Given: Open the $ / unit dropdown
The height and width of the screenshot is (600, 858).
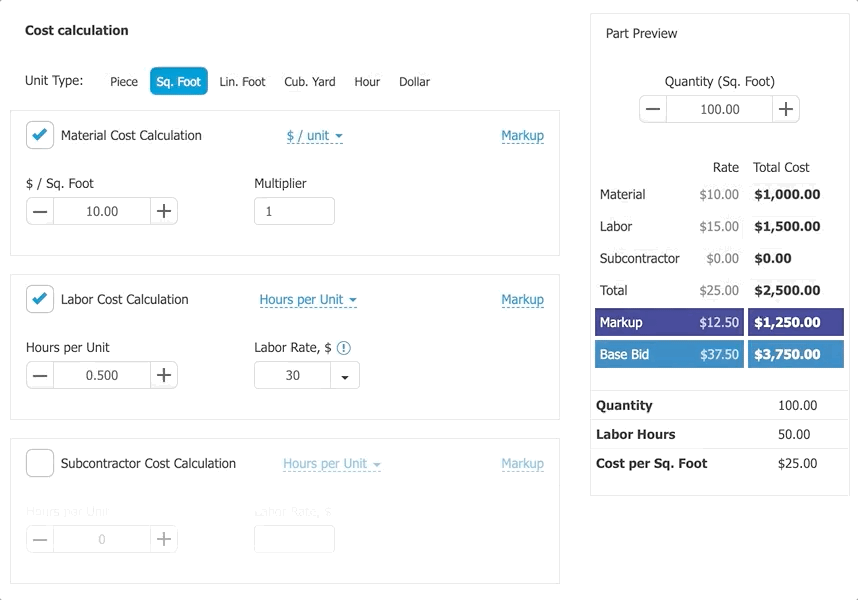Looking at the screenshot, I should 314,135.
